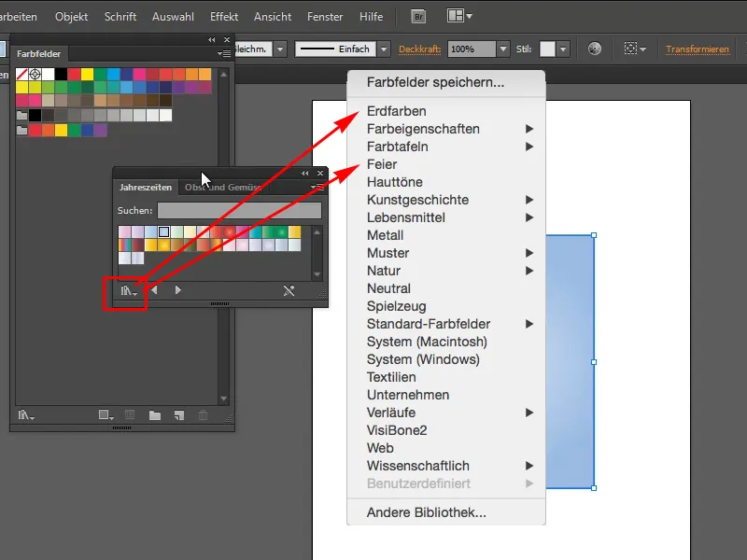
Task: Load the previous library with the left arrow
Action: 155,290
